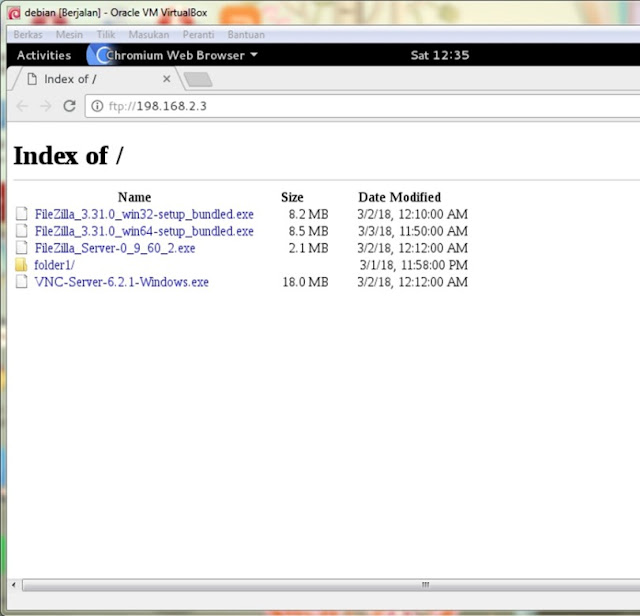Open the Bantuan menu in VirtualBox
Screen dimensions: 640x616
246,35
